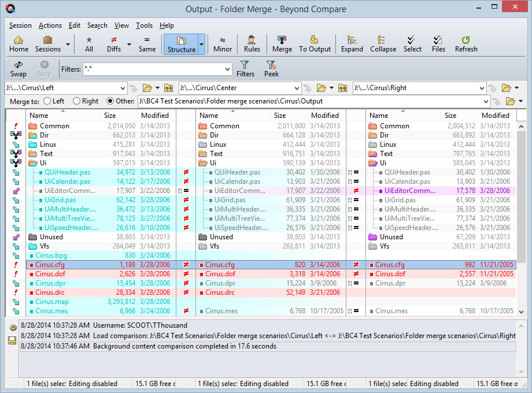Click the To Output icon
The image size is (532, 393).
coord(314,43)
